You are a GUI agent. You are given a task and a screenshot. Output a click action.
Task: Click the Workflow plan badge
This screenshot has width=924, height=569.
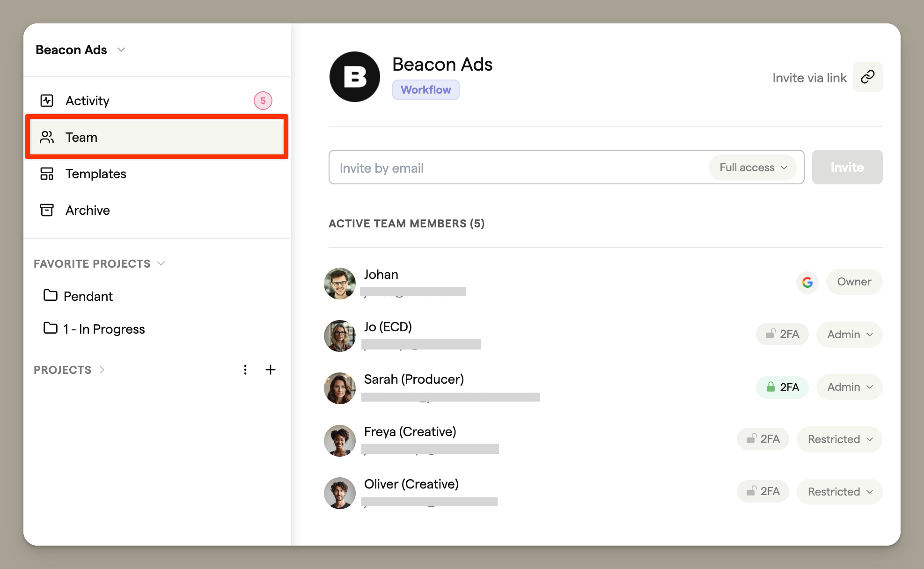tap(425, 90)
